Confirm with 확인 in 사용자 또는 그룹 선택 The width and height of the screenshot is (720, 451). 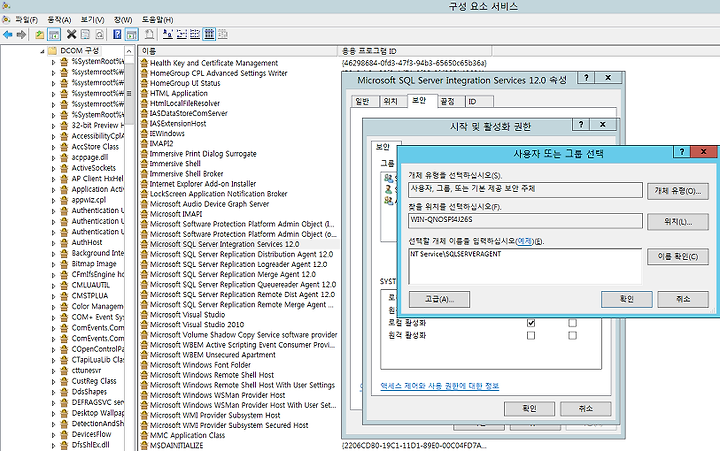(626, 299)
